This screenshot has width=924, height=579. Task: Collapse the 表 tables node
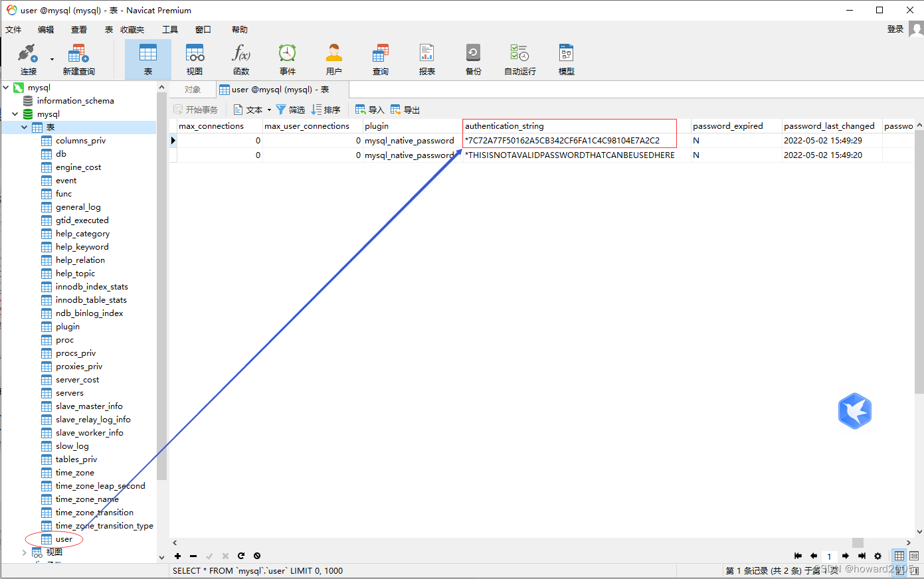[x=24, y=127]
